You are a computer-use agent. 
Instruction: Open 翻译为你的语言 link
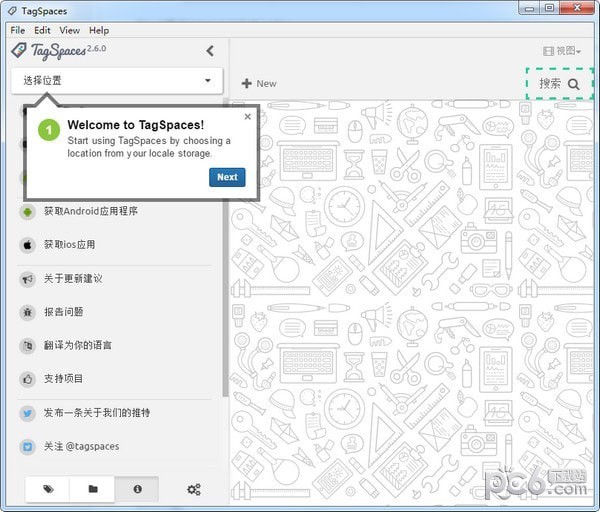point(78,345)
